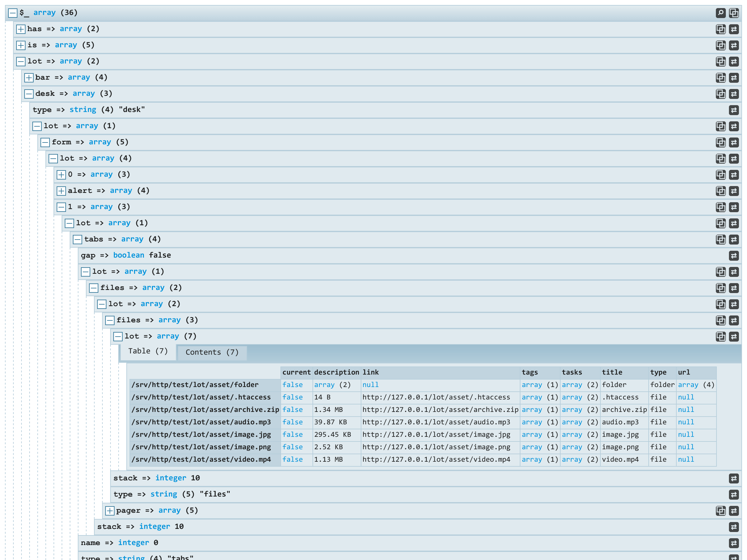Click popup icon on 'pager' array row

720,511
